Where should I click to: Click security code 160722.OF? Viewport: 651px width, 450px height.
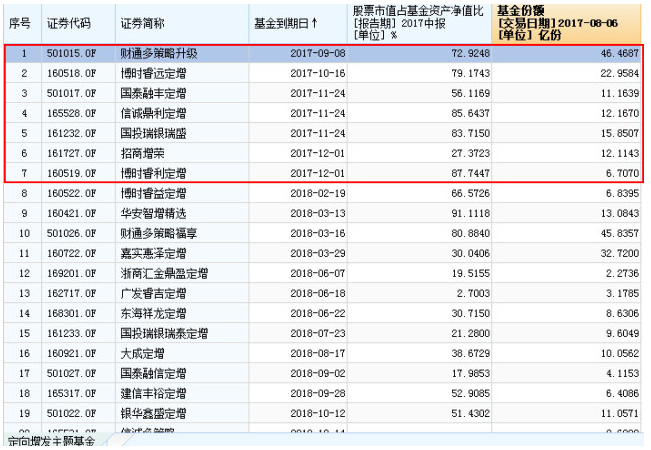pos(71,253)
